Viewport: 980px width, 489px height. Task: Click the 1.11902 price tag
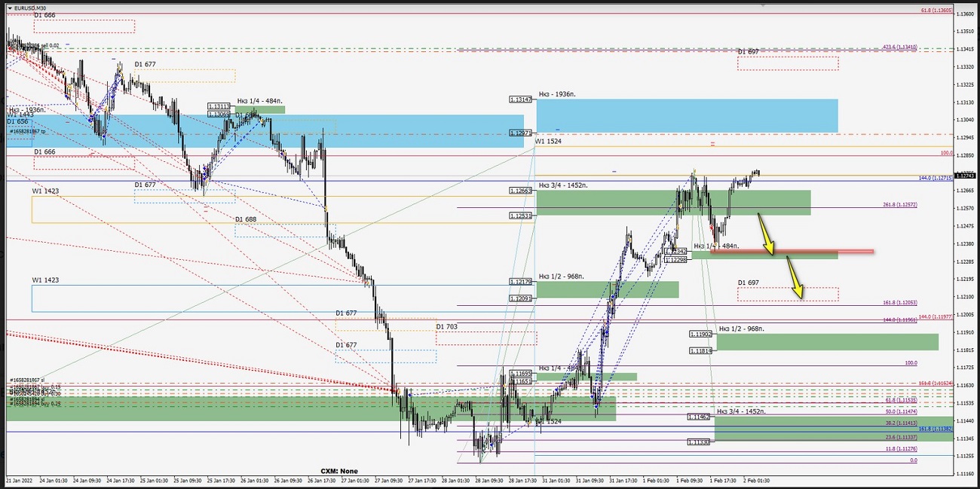[x=700, y=334]
